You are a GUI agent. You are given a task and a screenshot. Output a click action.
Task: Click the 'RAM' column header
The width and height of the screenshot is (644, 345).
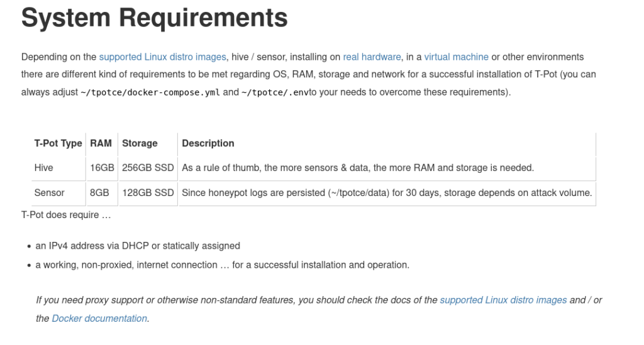click(x=101, y=143)
